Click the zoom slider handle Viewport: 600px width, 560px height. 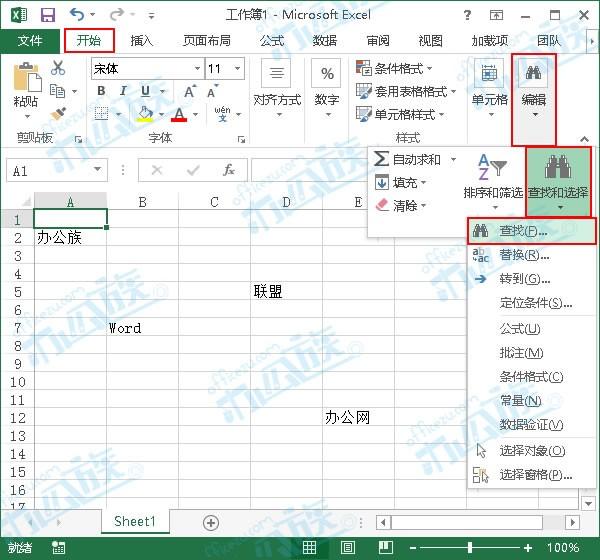470,548
